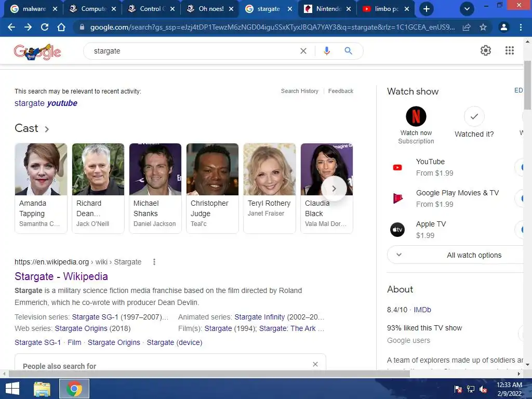Open Christopher Judge cast card

pyautogui.click(x=212, y=188)
